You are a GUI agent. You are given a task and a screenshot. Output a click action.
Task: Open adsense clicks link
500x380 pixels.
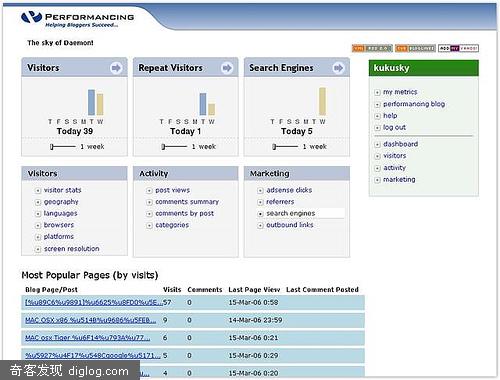tap(289, 190)
